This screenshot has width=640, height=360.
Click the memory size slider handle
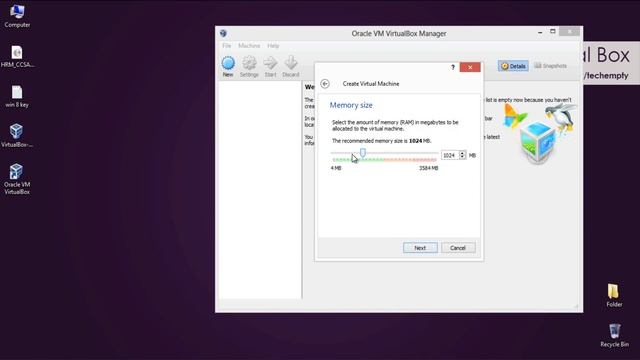[x=362, y=153]
